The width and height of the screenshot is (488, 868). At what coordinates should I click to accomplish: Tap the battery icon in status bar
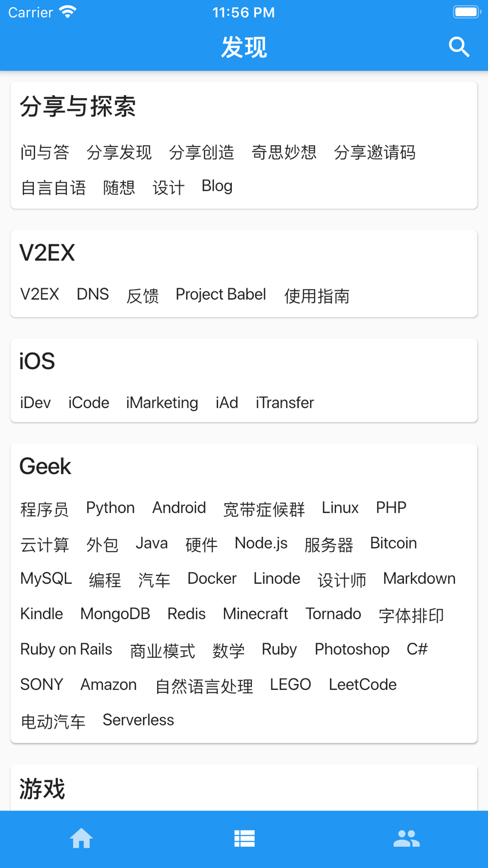point(467,12)
